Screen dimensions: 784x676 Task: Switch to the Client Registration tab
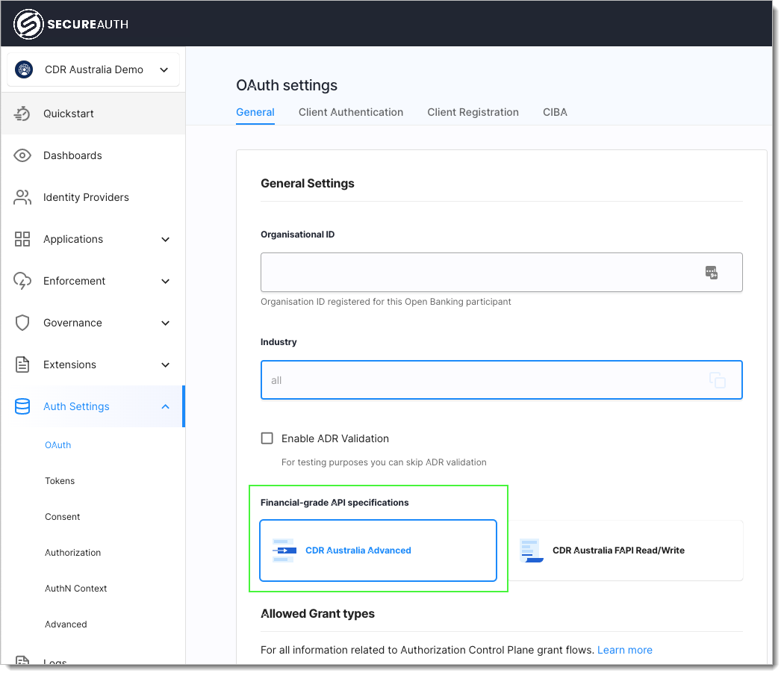(473, 112)
